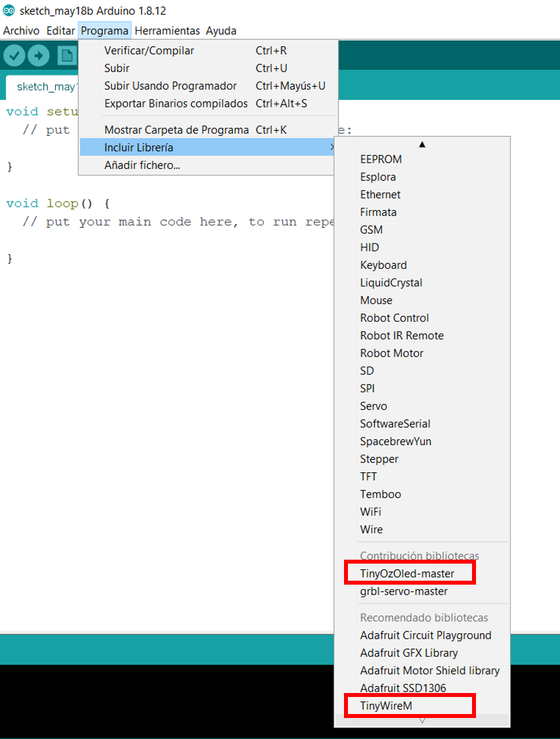Select Mostrar Carpeta de Programa
This screenshot has height=739, width=560.
pos(208,129)
